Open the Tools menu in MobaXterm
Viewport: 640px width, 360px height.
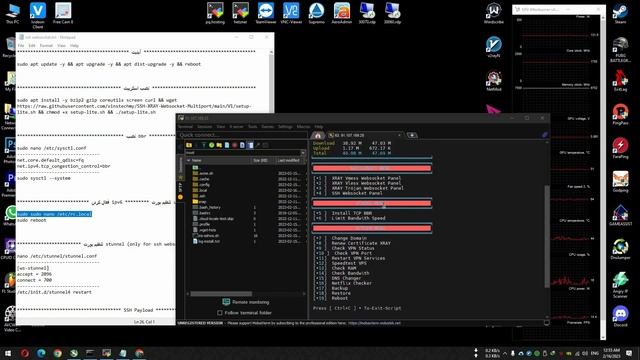(x=253, y=127)
